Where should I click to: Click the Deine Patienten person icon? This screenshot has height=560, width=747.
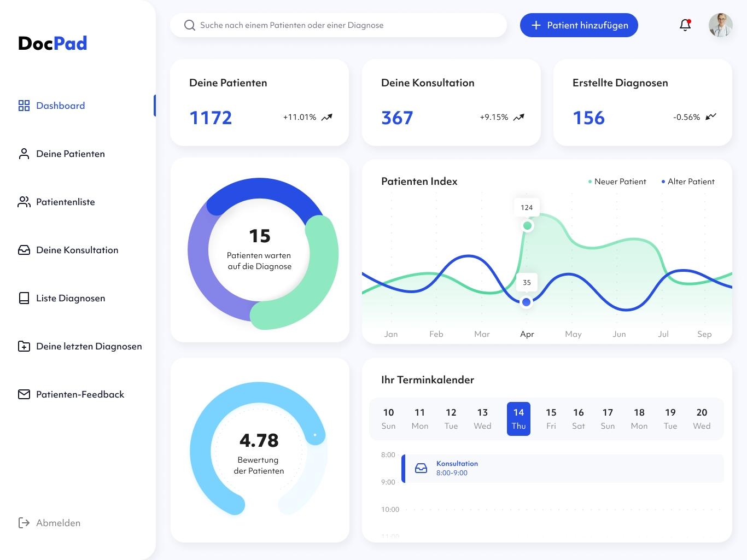tap(24, 154)
